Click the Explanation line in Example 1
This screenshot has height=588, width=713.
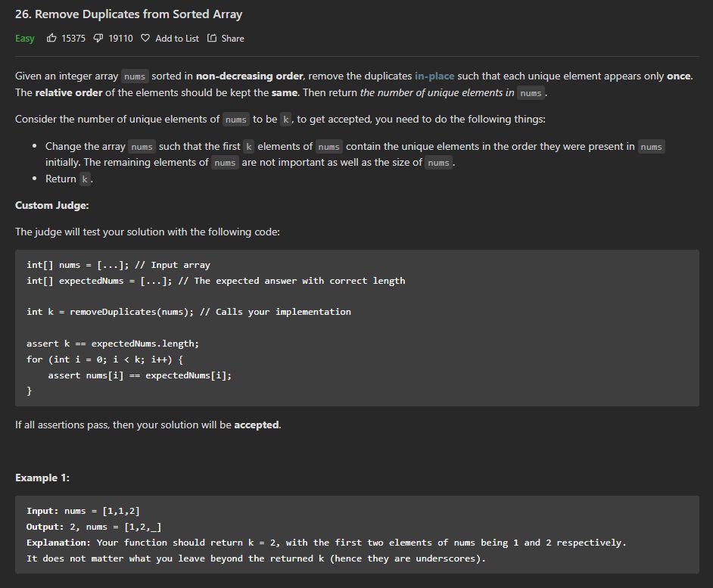pyautogui.click(x=326, y=543)
